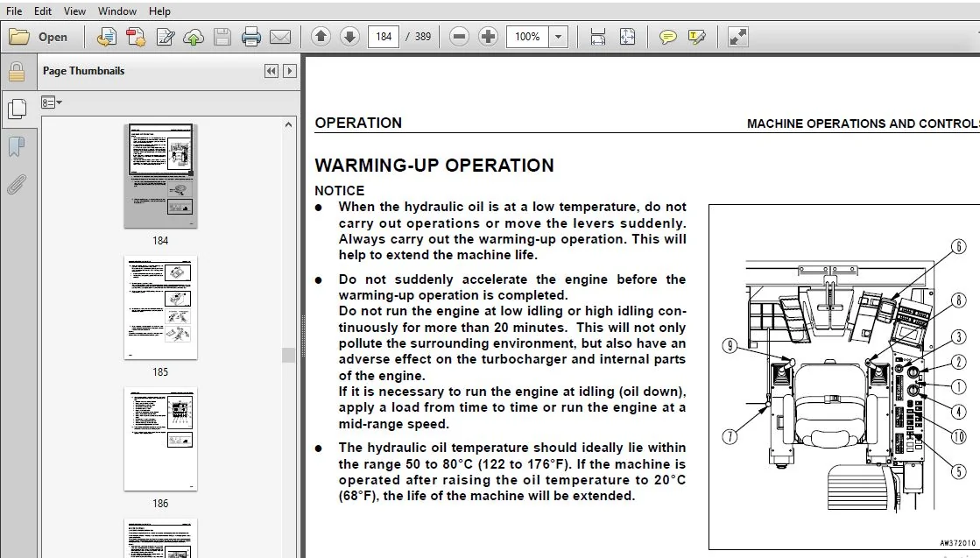This screenshot has height=558, width=980.
Task: Go to previous page with up arrow
Action: (x=321, y=36)
